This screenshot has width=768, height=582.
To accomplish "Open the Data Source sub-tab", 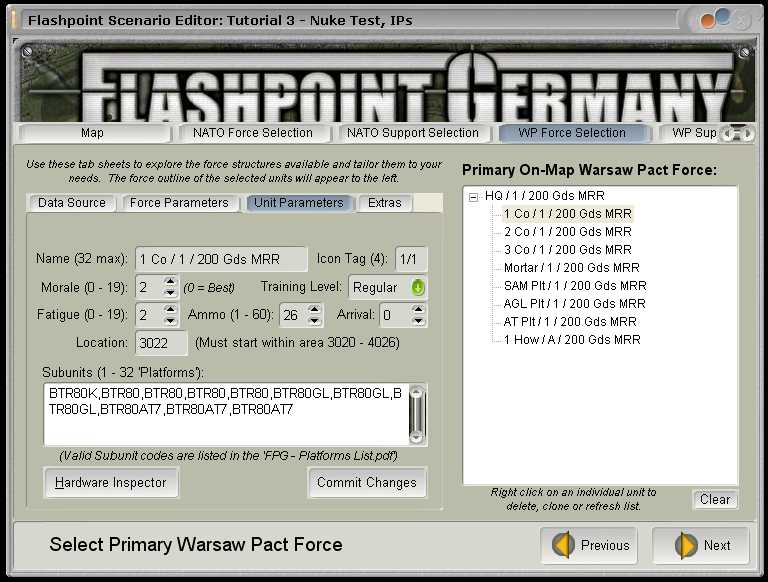I will pyautogui.click(x=72, y=203).
